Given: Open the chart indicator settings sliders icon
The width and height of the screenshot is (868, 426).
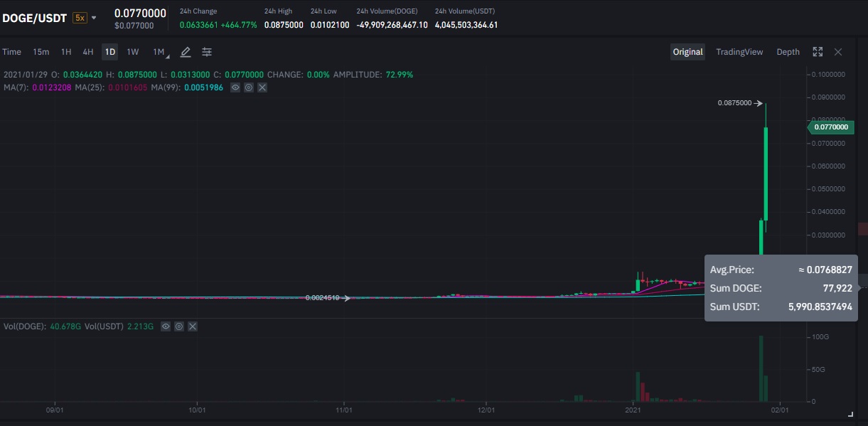Looking at the screenshot, I should click(x=207, y=52).
